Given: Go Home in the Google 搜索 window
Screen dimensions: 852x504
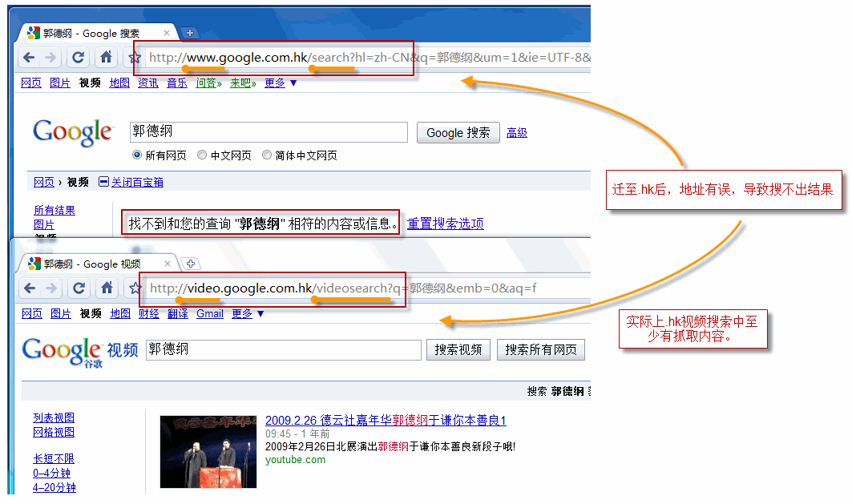Looking at the screenshot, I should (x=106, y=56).
